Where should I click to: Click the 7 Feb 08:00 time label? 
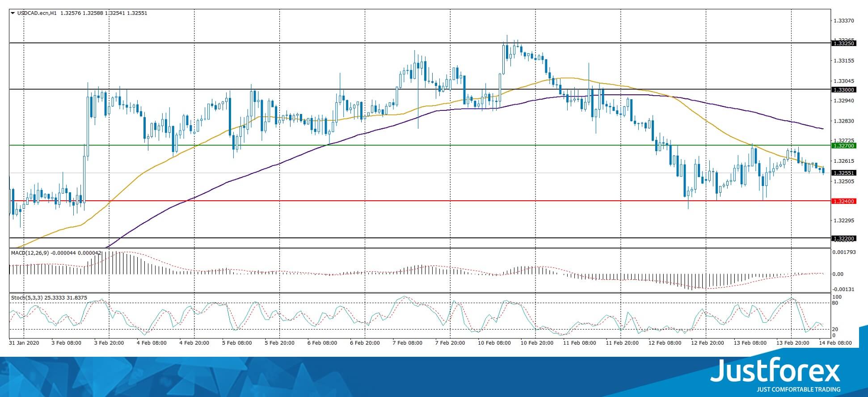pyautogui.click(x=407, y=343)
